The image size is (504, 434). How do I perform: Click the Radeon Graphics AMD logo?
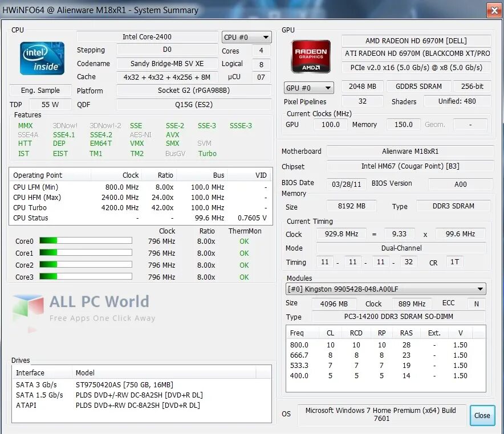(x=311, y=56)
